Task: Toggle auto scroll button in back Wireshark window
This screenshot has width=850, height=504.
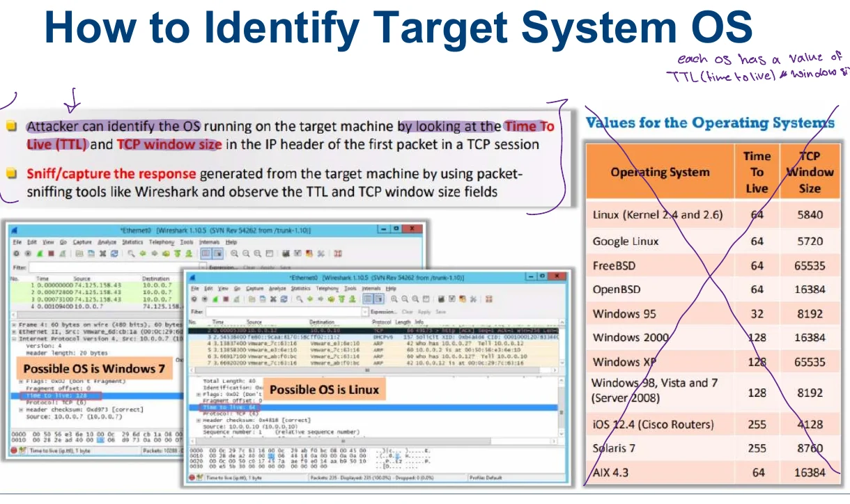Action: (x=218, y=253)
